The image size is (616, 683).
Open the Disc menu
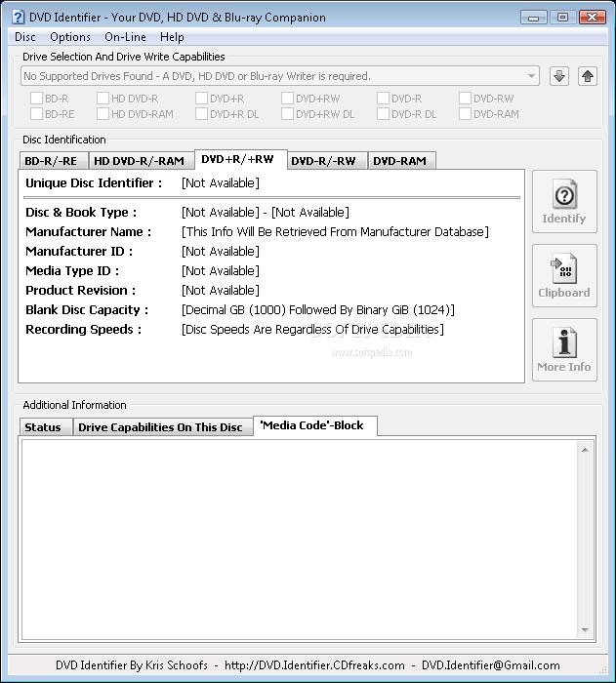24,37
